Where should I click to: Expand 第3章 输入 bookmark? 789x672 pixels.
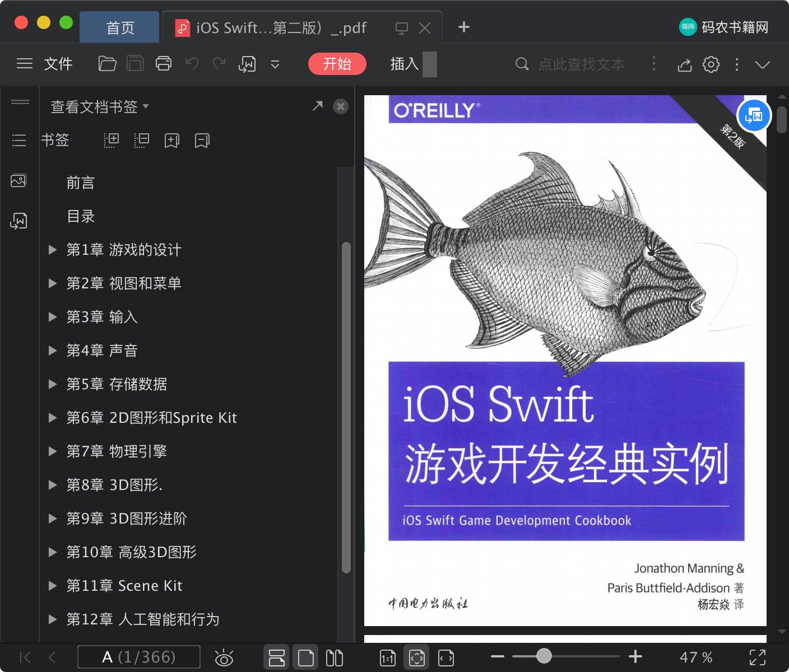53,317
